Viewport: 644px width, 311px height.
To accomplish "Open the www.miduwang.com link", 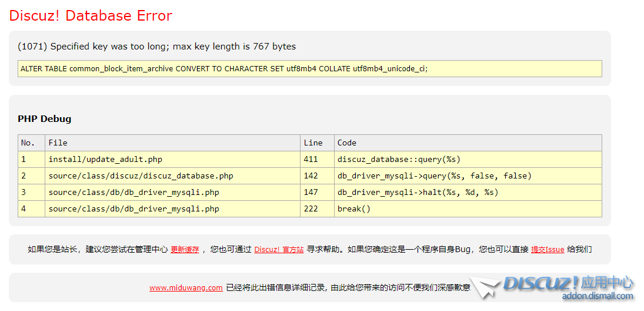I will pos(186,287).
